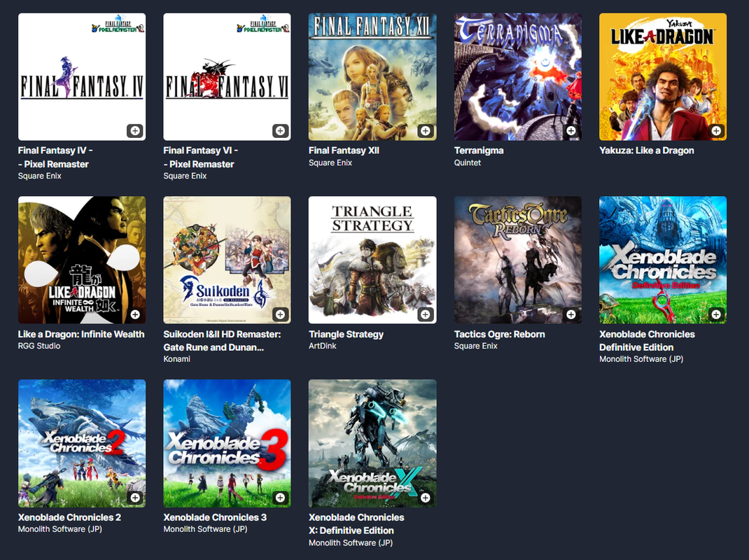Image resolution: width=749 pixels, height=560 pixels.
Task: Click the Final Fantasy IV - Pixel Remaster title
Action: (x=55, y=157)
